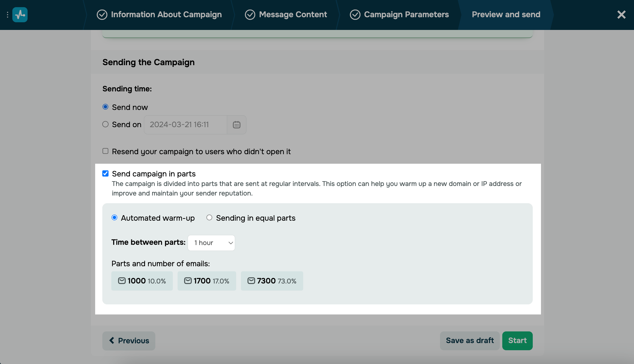Screen dimensions: 634x364
Task: Go to the Message Content step
Action: [x=293, y=15]
